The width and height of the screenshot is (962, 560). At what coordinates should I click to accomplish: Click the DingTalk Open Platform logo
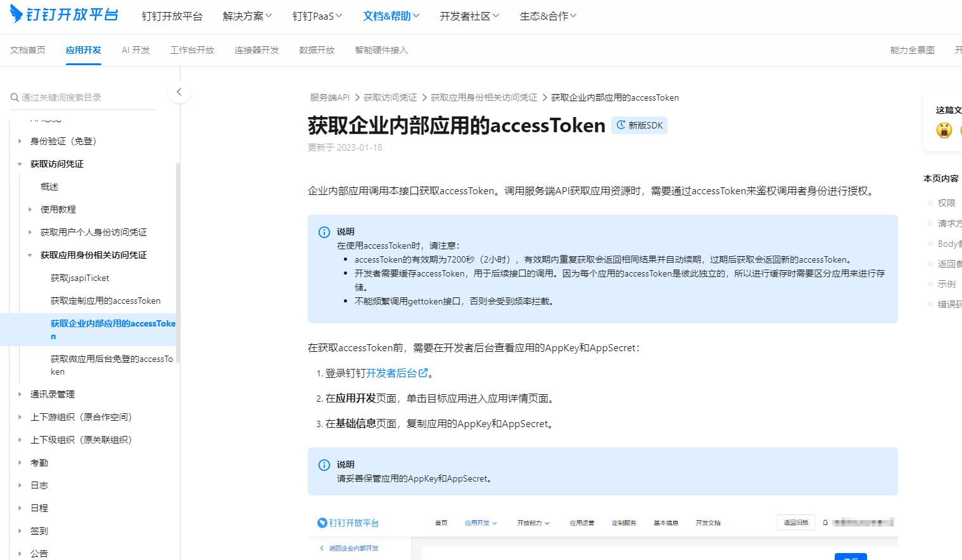pyautogui.click(x=64, y=14)
